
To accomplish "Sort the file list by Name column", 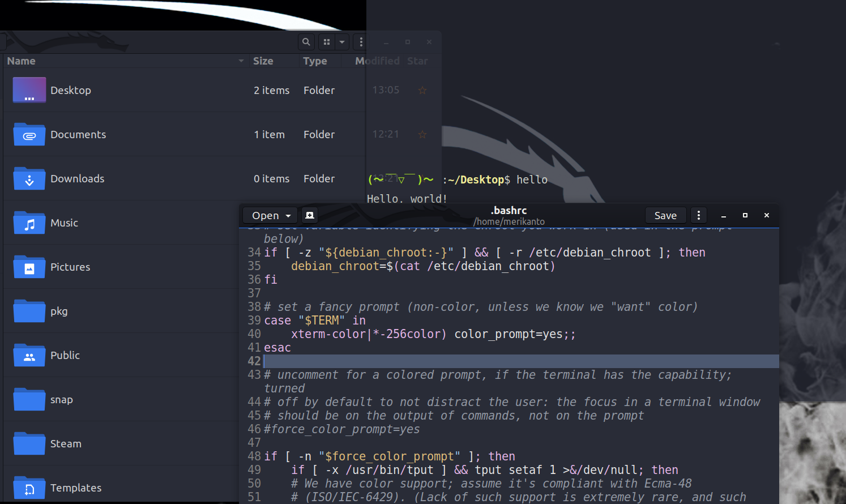I will 22,61.
